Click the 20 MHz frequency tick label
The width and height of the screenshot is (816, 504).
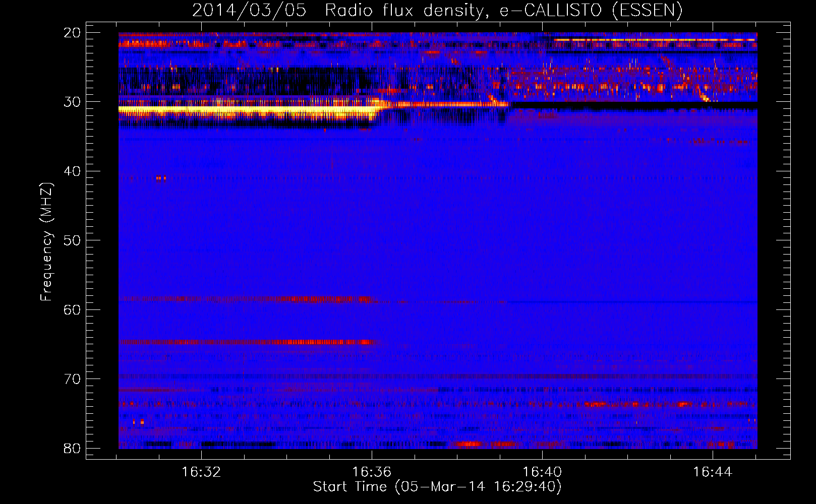tap(72, 33)
